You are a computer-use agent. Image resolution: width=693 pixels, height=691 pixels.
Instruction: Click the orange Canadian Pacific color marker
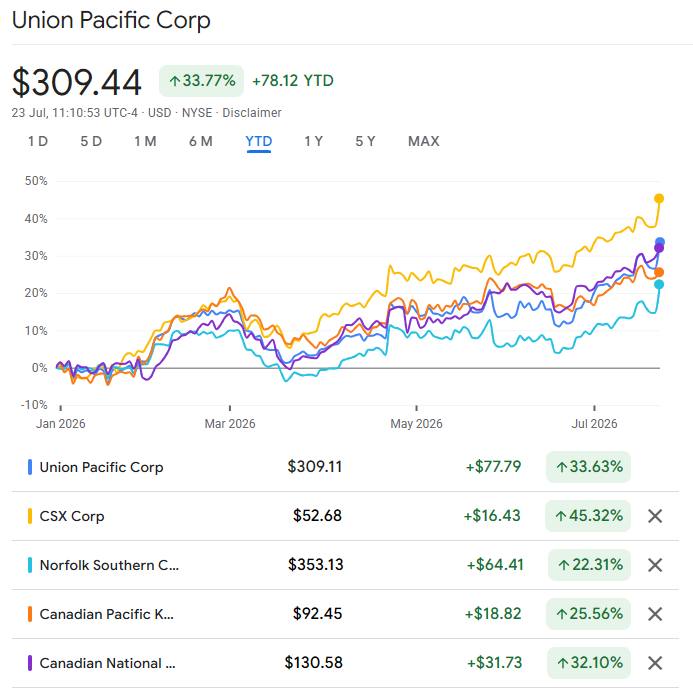click(x=30, y=614)
